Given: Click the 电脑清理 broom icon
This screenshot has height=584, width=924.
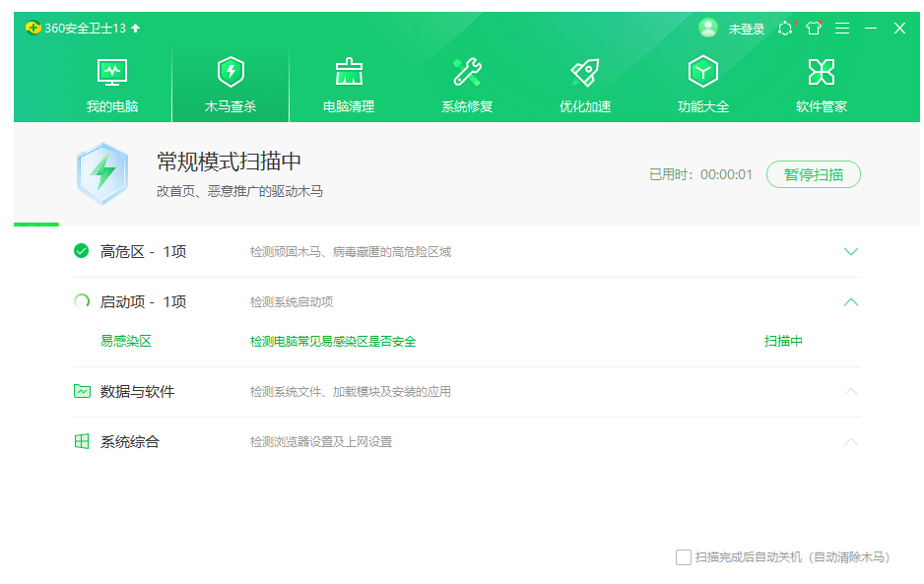Looking at the screenshot, I should pyautogui.click(x=349, y=73).
